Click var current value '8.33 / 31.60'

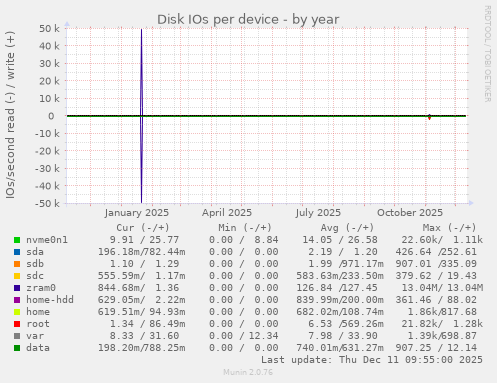coord(144,336)
